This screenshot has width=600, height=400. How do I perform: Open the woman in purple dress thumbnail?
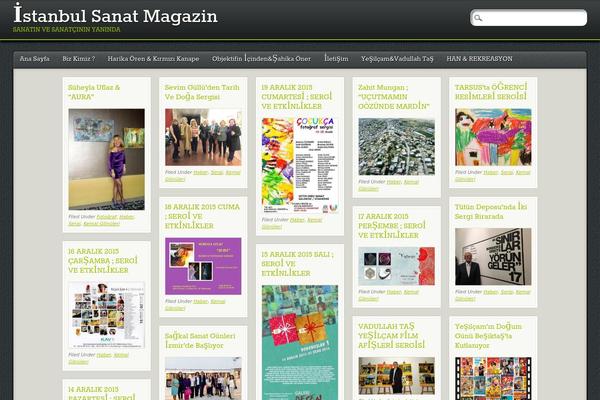click(106, 159)
